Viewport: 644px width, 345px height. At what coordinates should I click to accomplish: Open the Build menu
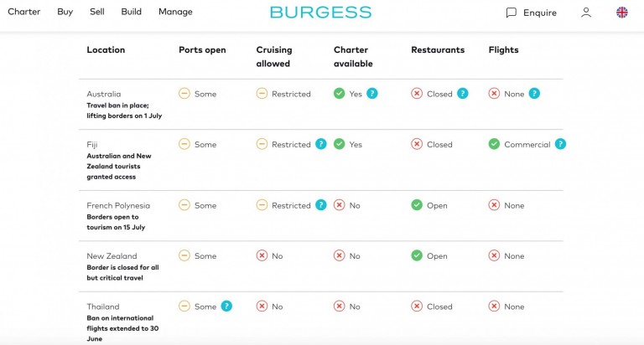(x=131, y=12)
